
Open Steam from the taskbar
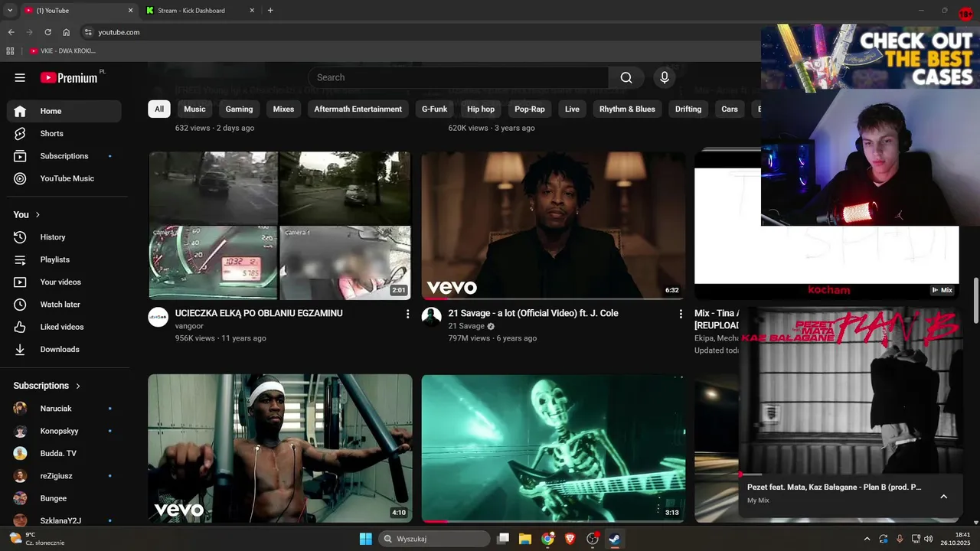[x=614, y=539]
